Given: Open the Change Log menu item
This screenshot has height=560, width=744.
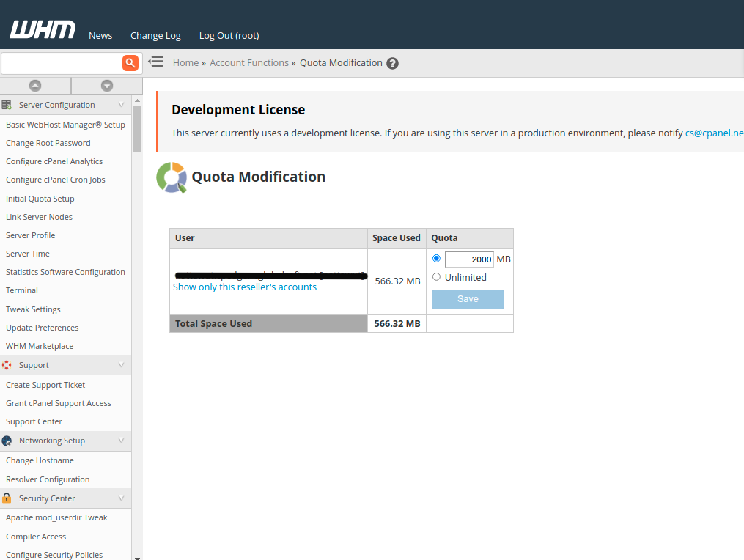Looking at the screenshot, I should (155, 36).
